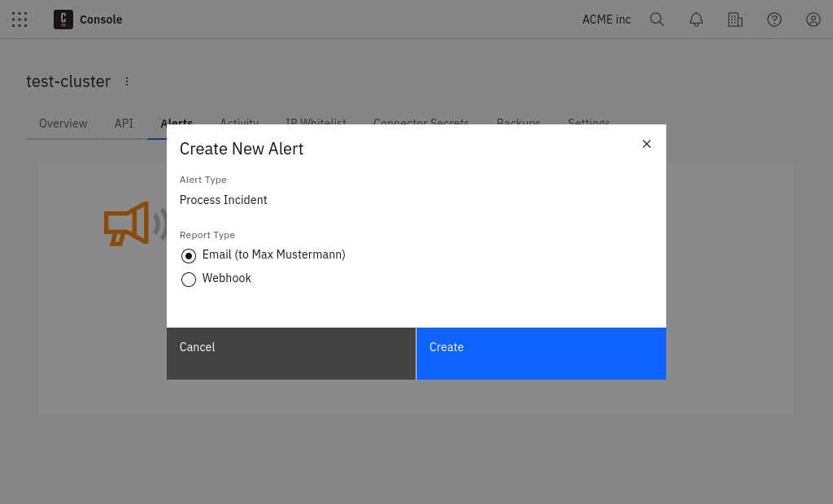Open the organization management building icon

pos(735,20)
